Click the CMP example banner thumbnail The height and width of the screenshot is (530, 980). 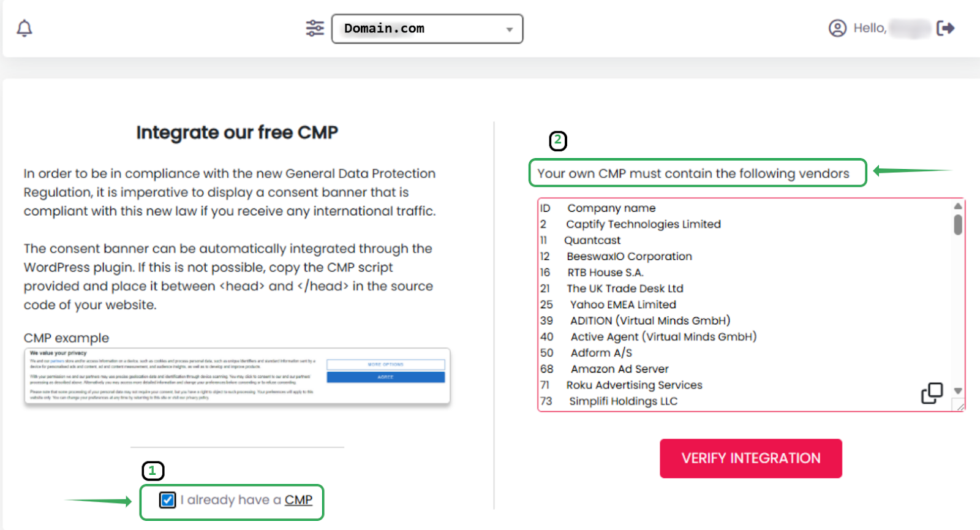237,376
